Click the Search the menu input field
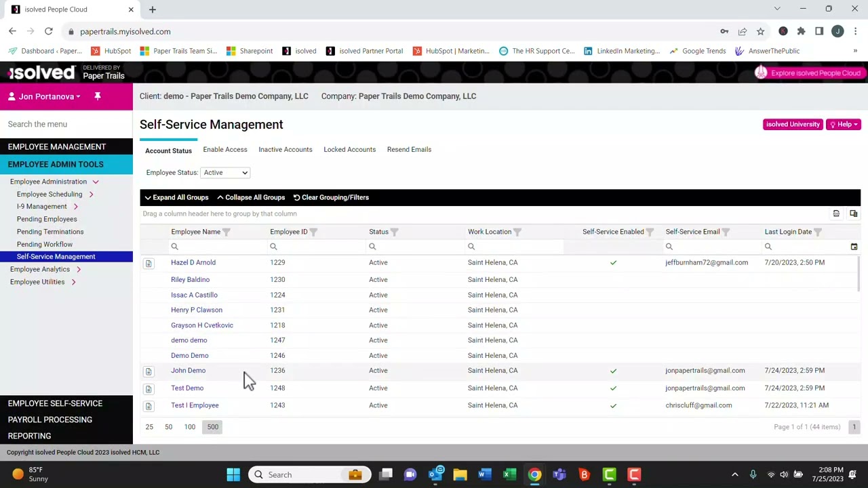Viewport: 868px width, 488px height. click(66, 124)
